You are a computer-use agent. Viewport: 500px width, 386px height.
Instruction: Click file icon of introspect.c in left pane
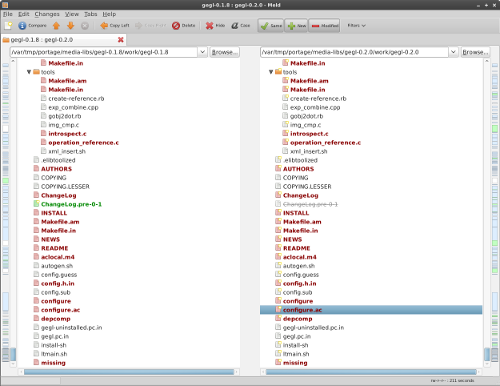(x=43, y=133)
